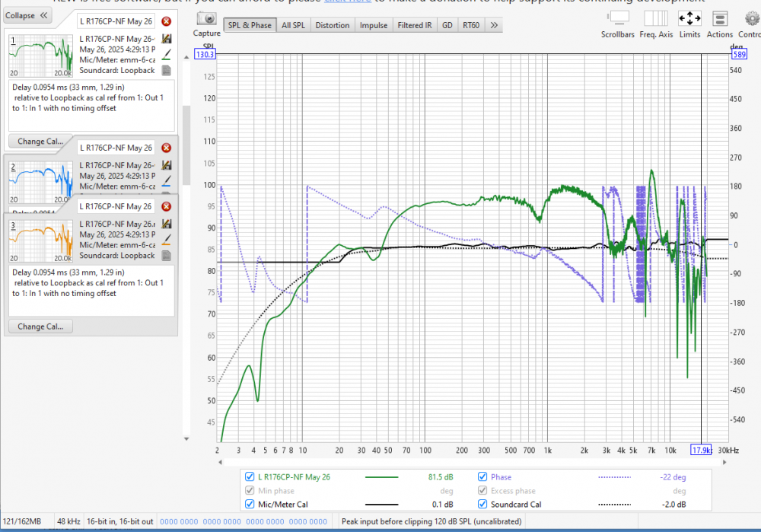Show more graph tabs with chevron

coord(494,25)
